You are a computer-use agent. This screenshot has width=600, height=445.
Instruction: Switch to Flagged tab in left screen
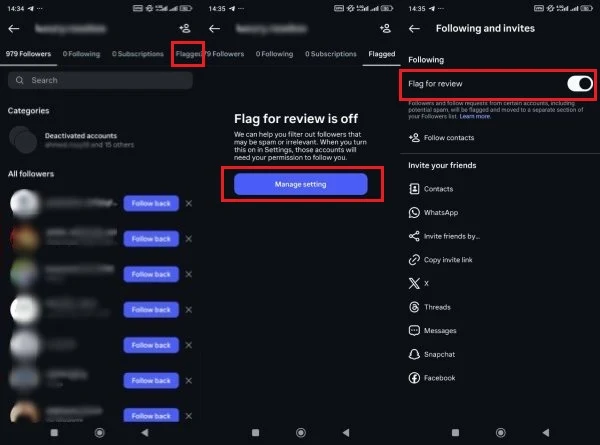187,53
